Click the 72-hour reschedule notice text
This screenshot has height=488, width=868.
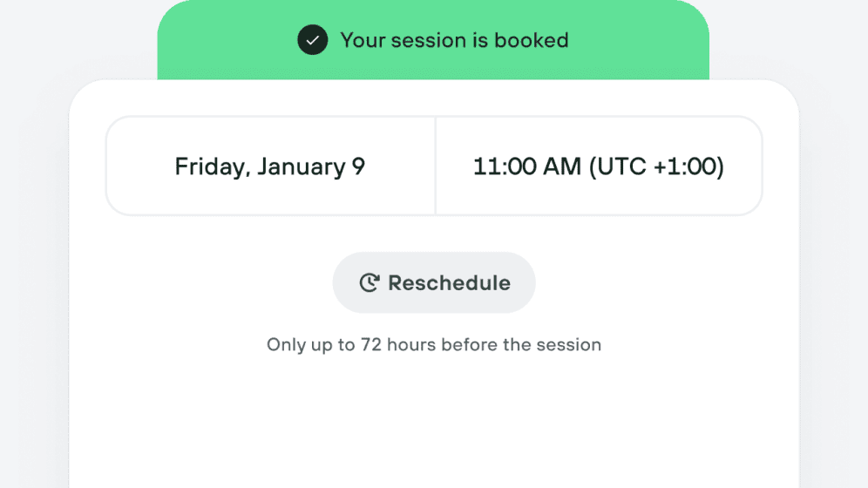click(434, 344)
